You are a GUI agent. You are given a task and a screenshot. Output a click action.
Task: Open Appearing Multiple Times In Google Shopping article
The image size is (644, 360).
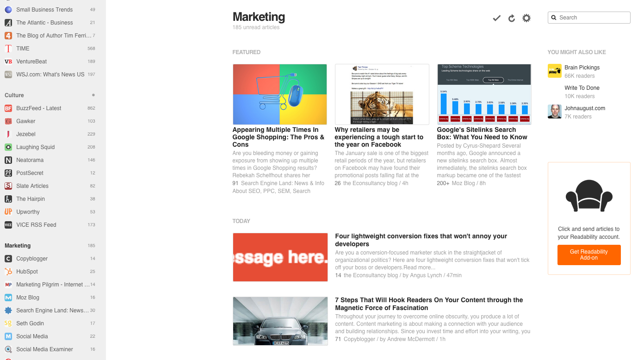(x=279, y=137)
